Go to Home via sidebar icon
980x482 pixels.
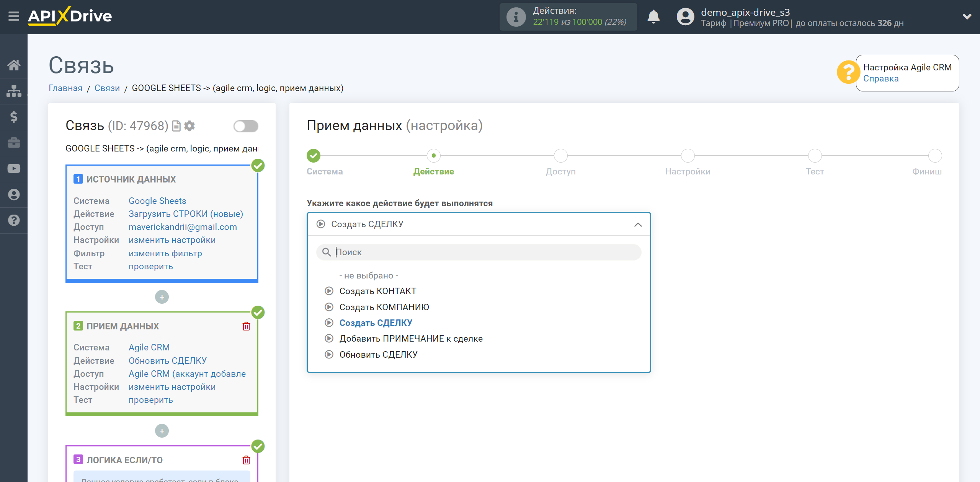click(14, 65)
